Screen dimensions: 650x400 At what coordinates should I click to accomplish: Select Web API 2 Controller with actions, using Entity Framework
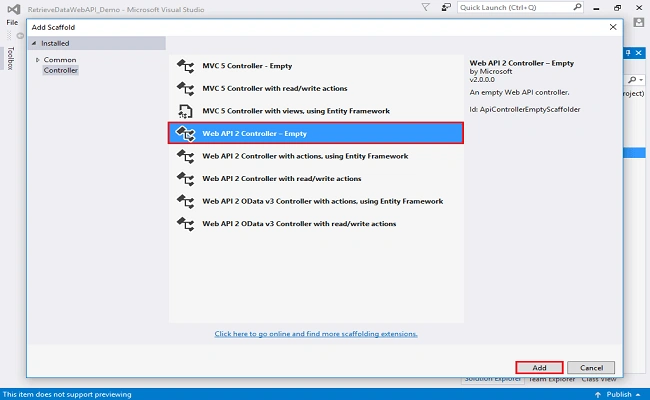305,156
